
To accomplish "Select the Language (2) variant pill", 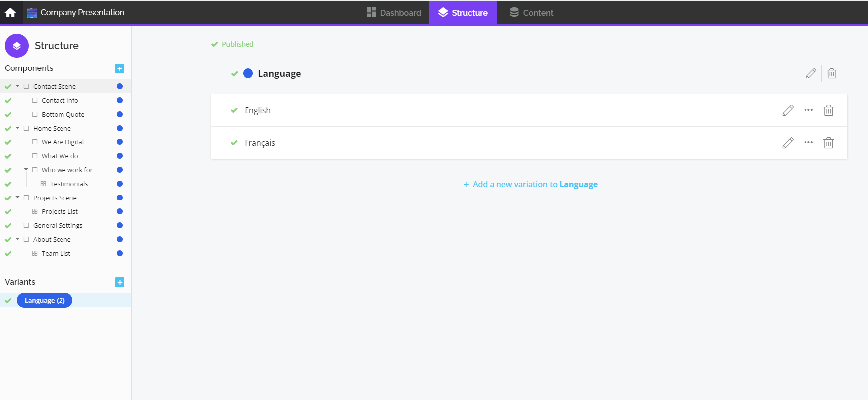I will [45, 300].
